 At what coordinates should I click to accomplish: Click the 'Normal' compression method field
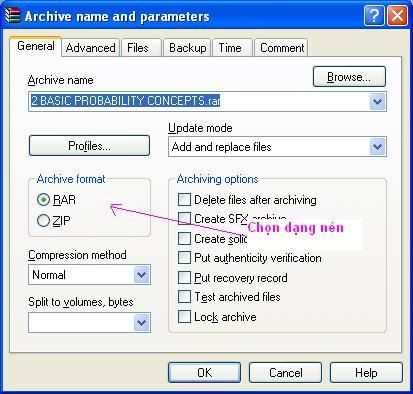(89, 275)
